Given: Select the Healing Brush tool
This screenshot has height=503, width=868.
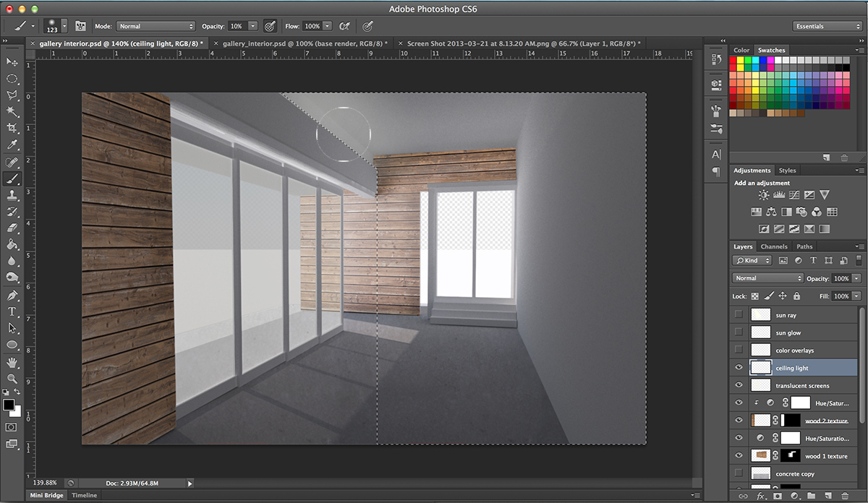Looking at the screenshot, I should 12,163.
